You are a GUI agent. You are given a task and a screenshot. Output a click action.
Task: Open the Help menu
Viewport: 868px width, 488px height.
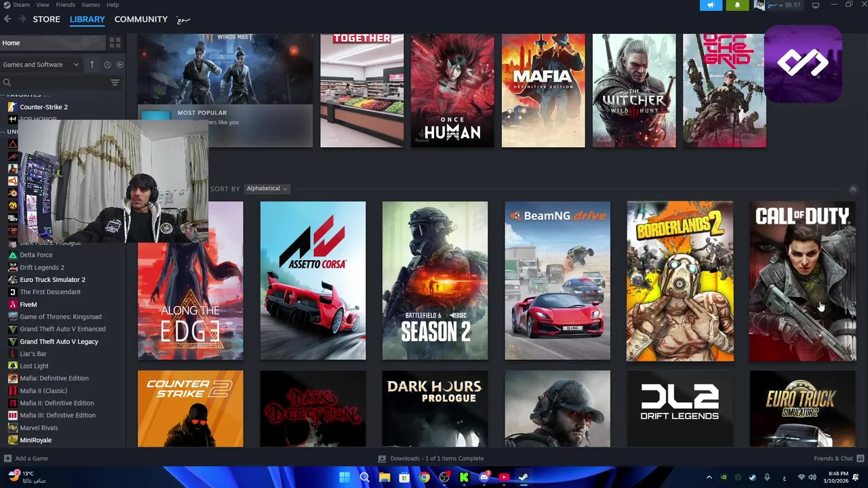point(113,5)
